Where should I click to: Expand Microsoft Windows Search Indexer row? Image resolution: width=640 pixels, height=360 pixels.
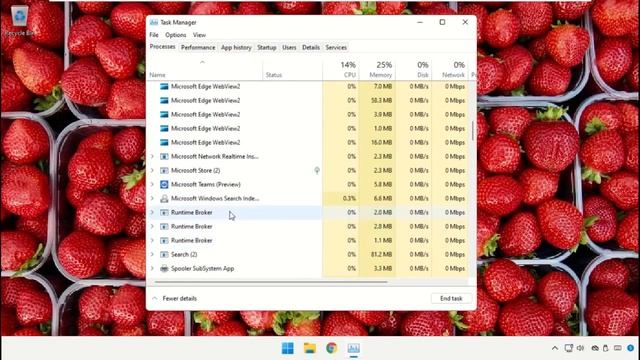coord(152,198)
